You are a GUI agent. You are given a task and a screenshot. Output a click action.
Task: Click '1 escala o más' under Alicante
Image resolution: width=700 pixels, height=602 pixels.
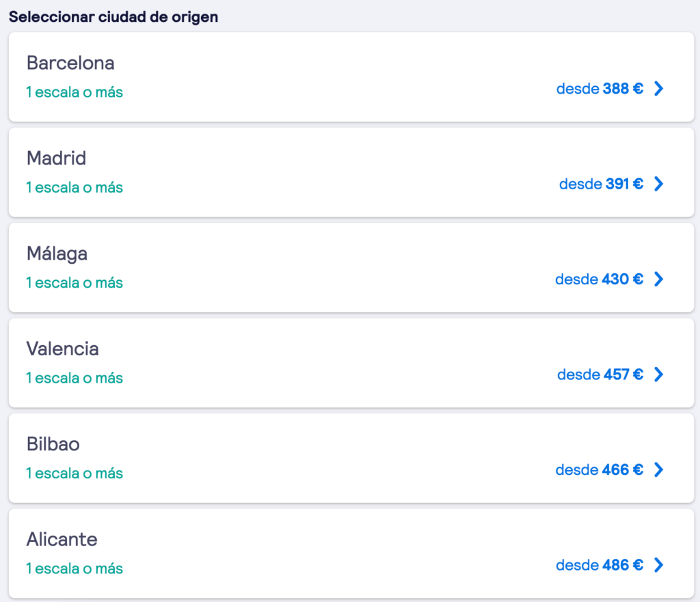[75, 569]
